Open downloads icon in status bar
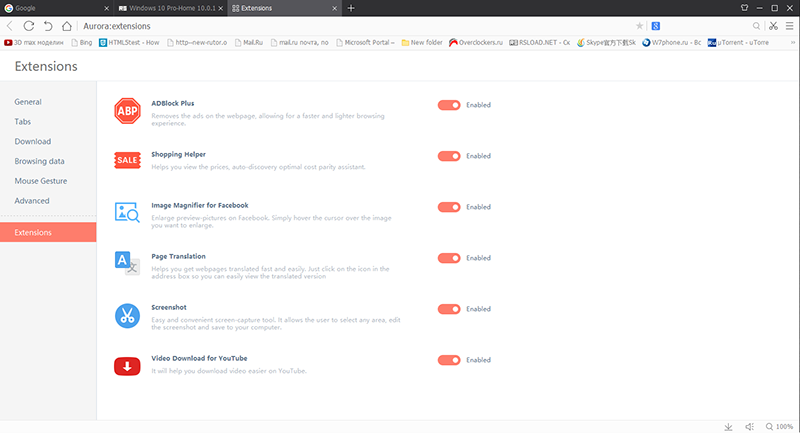Viewport: 800px width, 433px height. [x=728, y=426]
